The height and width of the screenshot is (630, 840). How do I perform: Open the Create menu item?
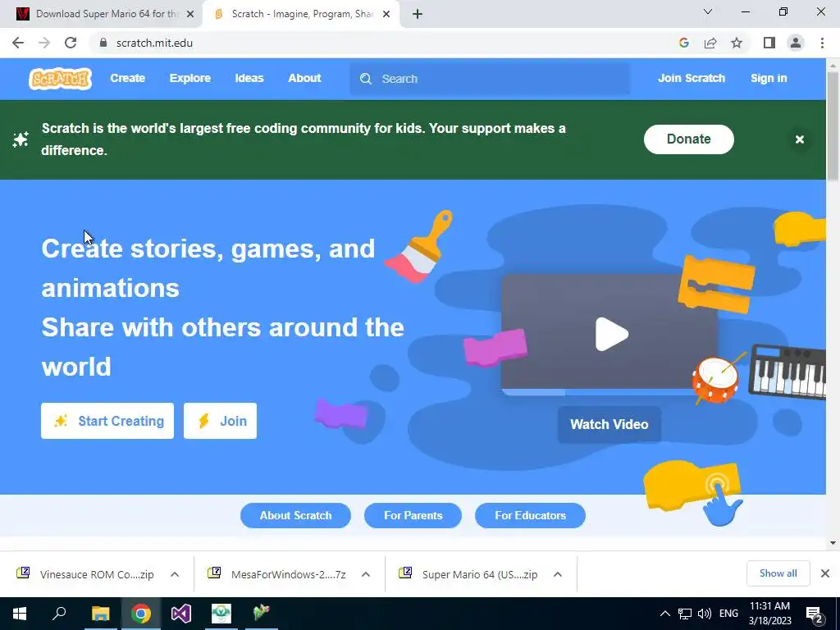coord(127,78)
